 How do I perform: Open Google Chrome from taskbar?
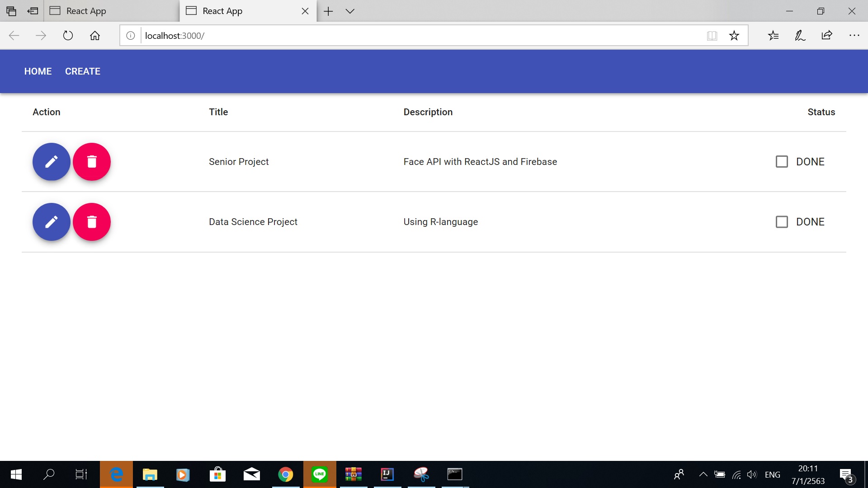(286, 474)
